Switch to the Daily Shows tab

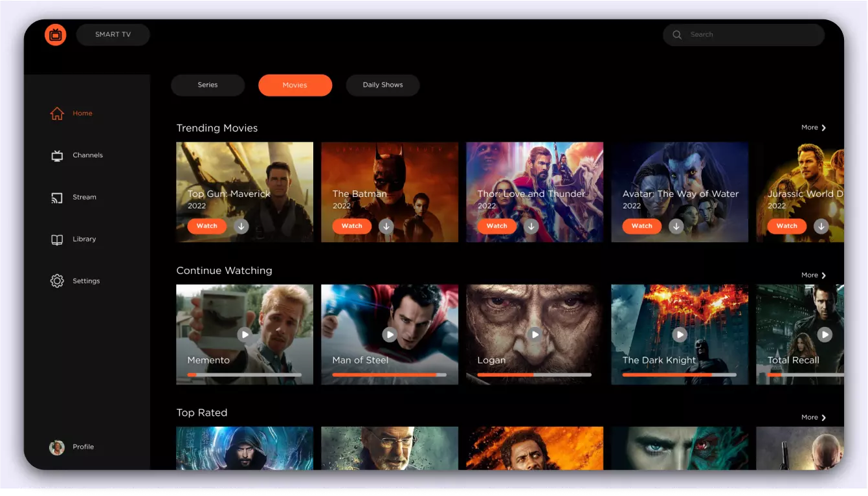point(383,85)
